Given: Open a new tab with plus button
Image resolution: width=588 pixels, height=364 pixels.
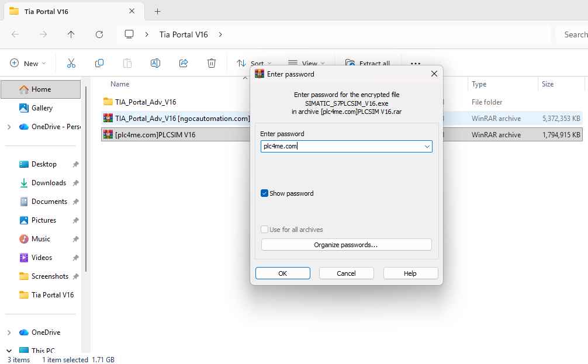Looking at the screenshot, I should coord(157,11).
